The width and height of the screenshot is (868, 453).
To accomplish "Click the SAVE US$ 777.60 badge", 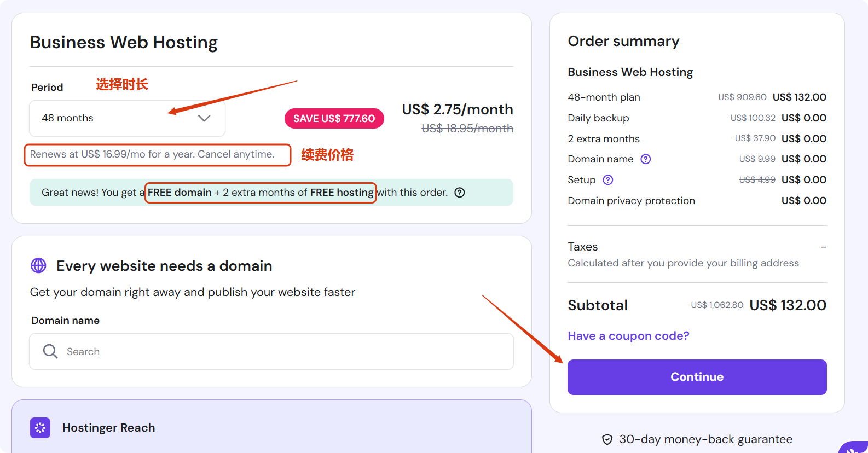I will coord(334,119).
